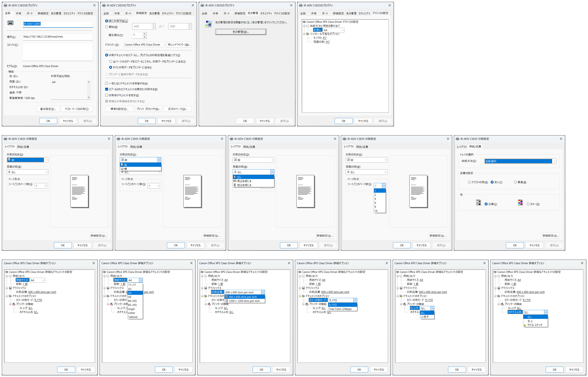Image resolution: width=588 pixels, height=377 pixels.
Task: Select サドル ステッチ with warning icon
Action: (535, 325)
